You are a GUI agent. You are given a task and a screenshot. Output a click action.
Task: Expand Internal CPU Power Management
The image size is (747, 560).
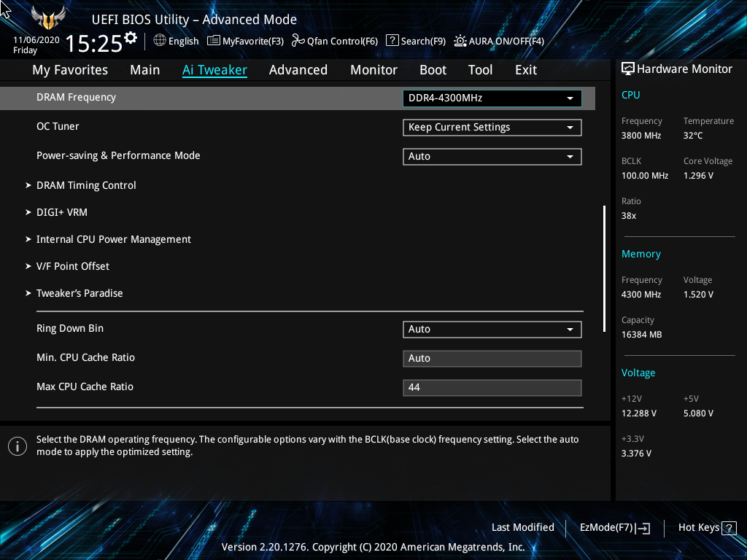coord(113,239)
